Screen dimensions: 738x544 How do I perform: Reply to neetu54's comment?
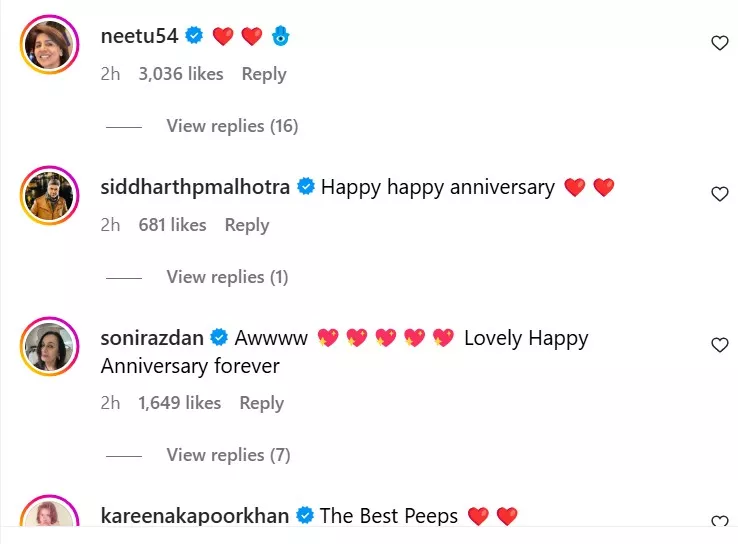tap(264, 74)
